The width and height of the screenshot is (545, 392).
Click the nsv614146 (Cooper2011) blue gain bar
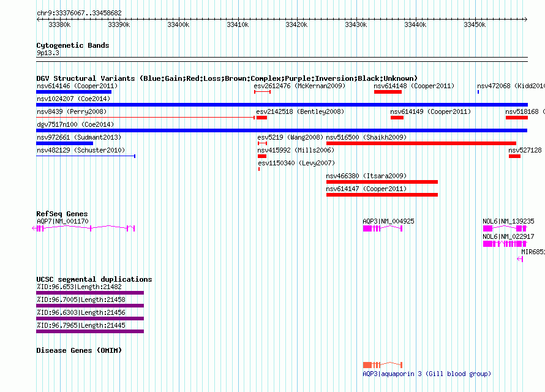(x=73, y=92)
